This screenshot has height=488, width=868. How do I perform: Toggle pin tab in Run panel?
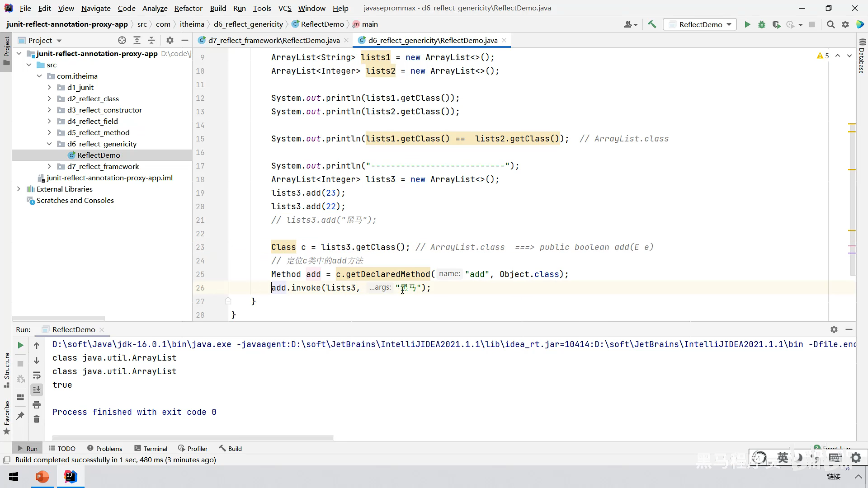pos(20,415)
